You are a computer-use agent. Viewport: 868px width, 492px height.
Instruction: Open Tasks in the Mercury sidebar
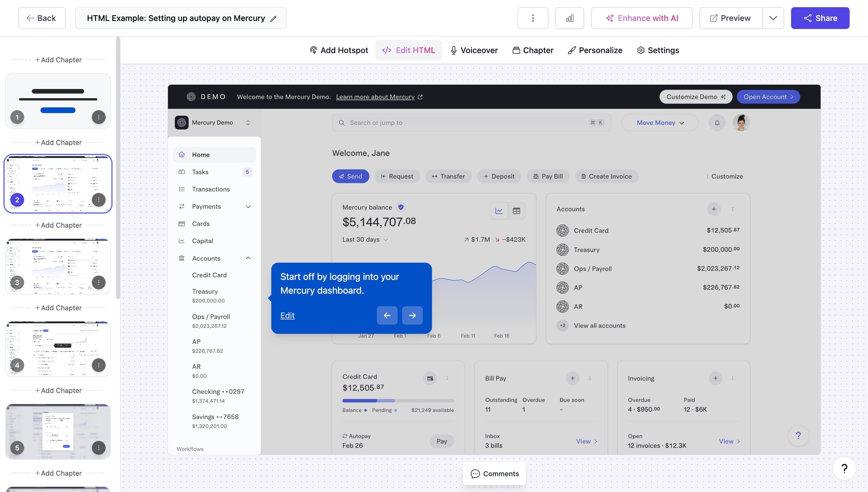pyautogui.click(x=214, y=172)
